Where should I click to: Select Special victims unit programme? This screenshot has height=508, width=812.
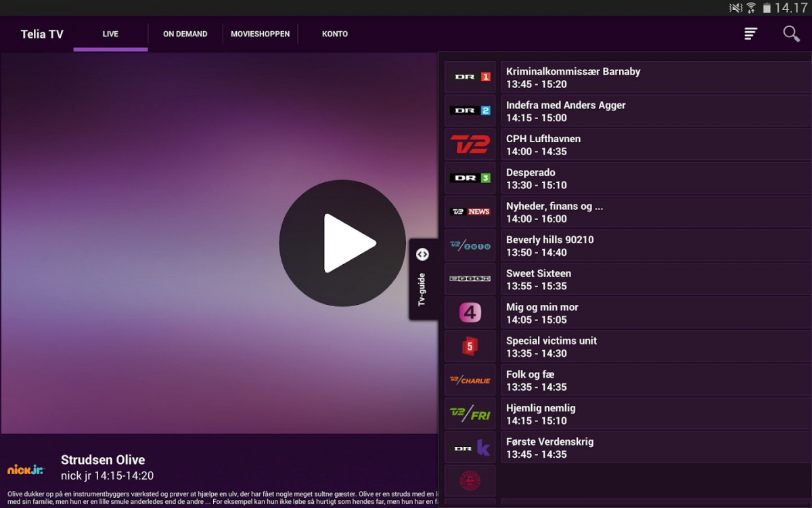point(655,346)
